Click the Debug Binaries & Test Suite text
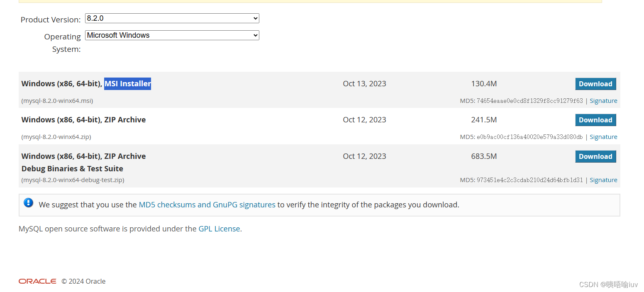This screenshot has width=644, height=292. 72,169
